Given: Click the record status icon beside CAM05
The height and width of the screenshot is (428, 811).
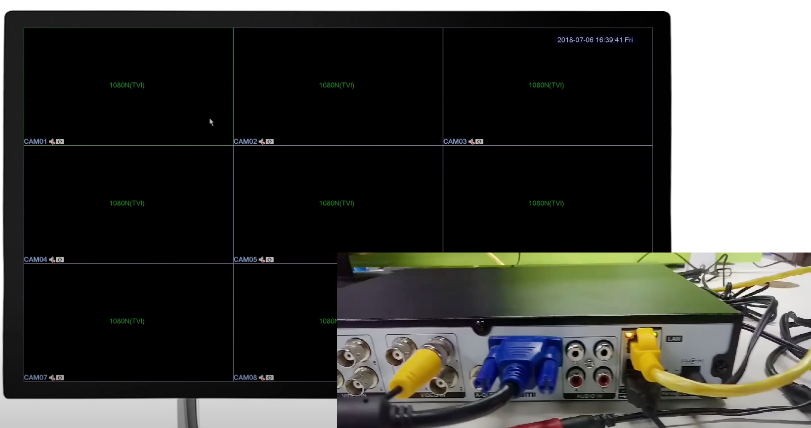Looking at the screenshot, I should click(x=270, y=259).
